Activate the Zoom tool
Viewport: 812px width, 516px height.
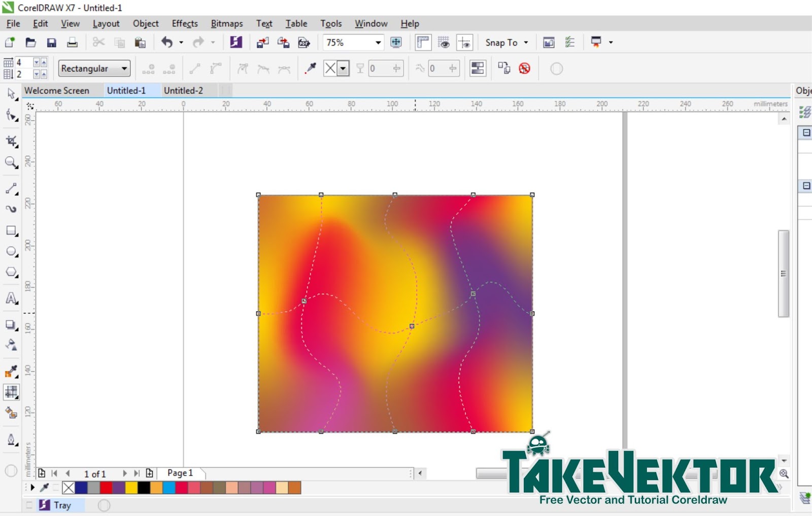[10, 163]
